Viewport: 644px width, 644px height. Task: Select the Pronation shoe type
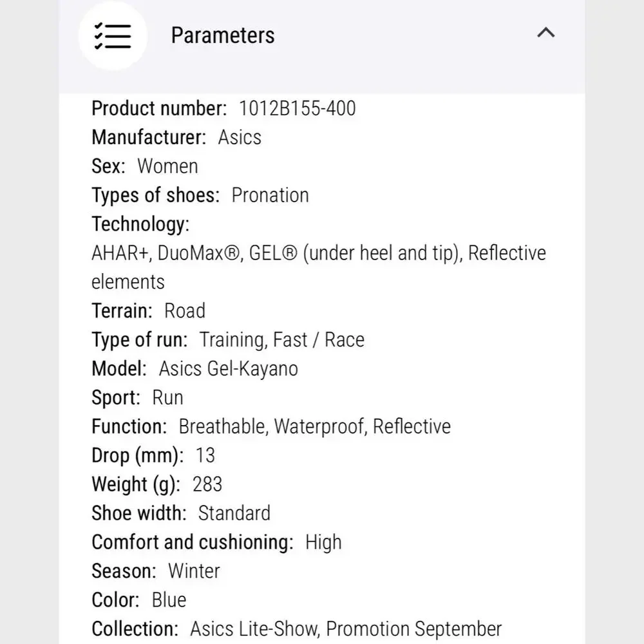pyautogui.click(x=270, y=195)
